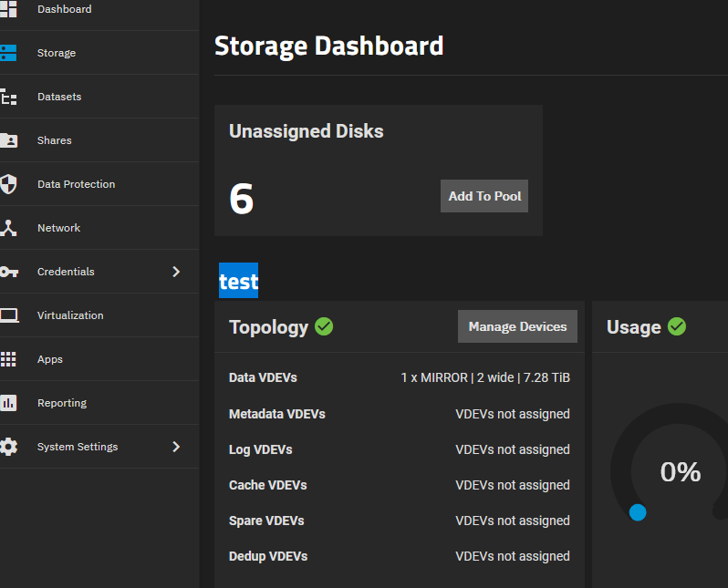Click the green Usage status checkmark
This screenshot has width=728, height=588.
677,326
